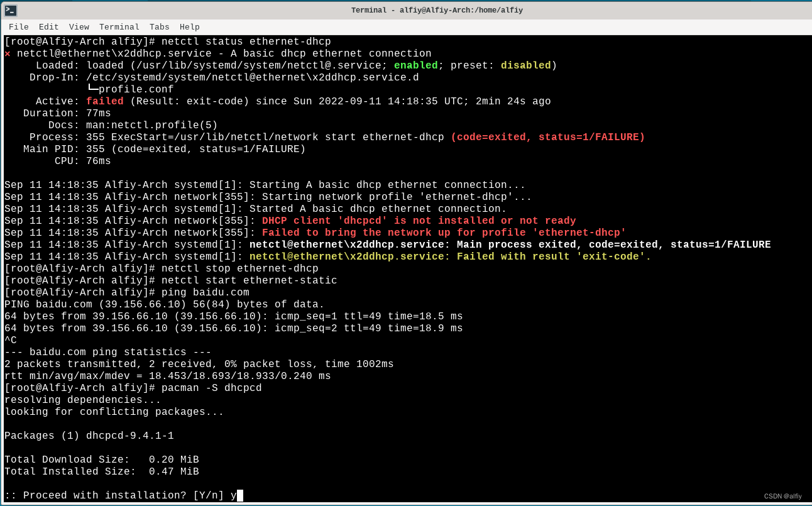This screenshot has height=506, width=812.
Task: Click the 'profile.conf' drop-in file name
Action: pos(136,89)
